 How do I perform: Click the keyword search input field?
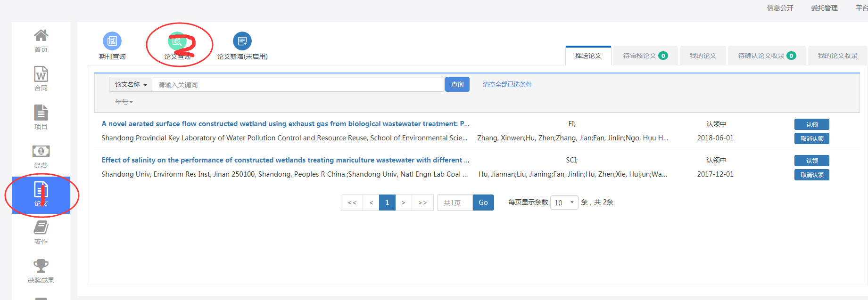(298, 85)
